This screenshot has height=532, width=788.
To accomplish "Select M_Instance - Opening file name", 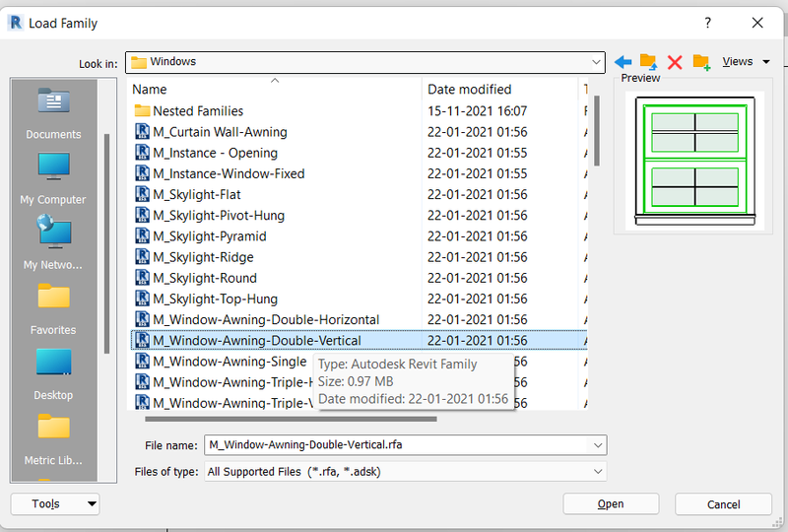I will pos(215,153).
